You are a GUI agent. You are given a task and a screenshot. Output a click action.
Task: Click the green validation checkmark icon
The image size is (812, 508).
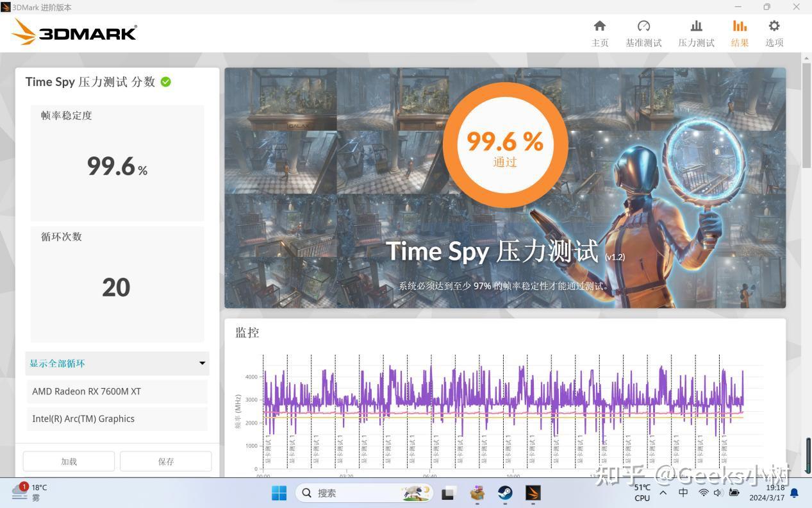click(166, 82)
